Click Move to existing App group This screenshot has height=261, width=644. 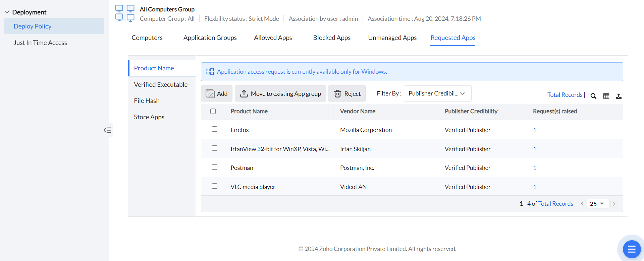point(280,94)
